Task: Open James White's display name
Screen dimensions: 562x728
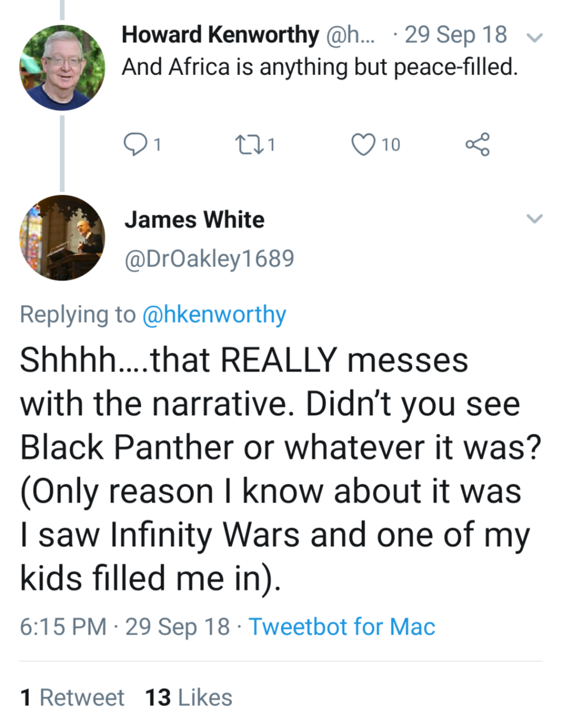Action: [195, 219]
